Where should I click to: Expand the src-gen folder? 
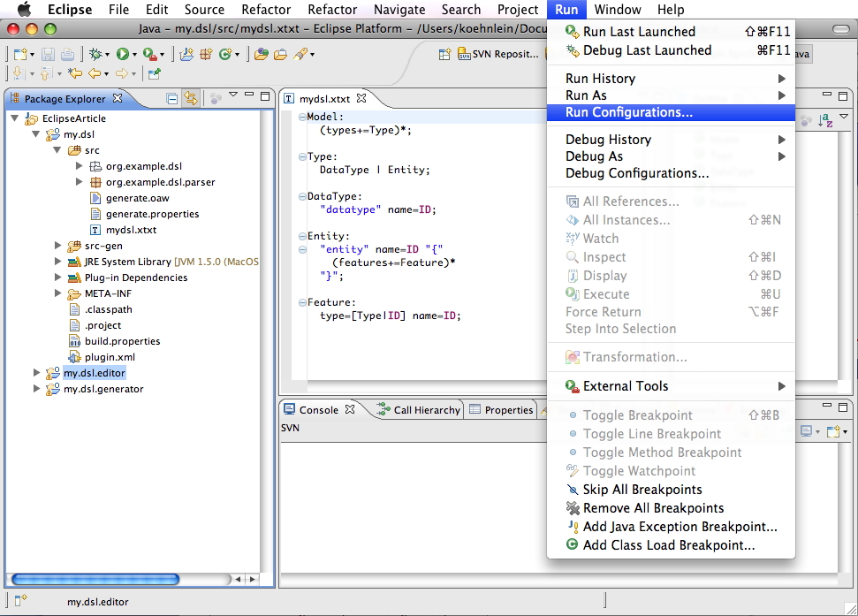(57, 246)
